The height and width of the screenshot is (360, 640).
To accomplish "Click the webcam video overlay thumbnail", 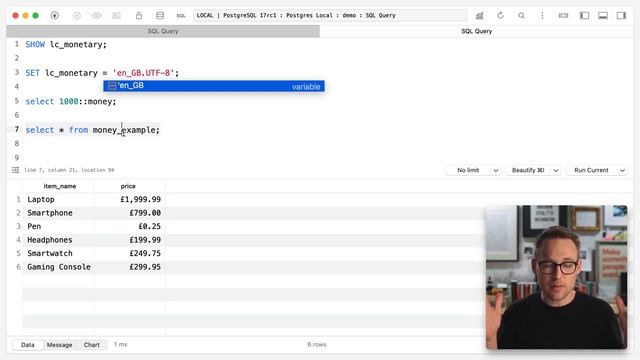I will pyautogui.click(x=557, y=277).
